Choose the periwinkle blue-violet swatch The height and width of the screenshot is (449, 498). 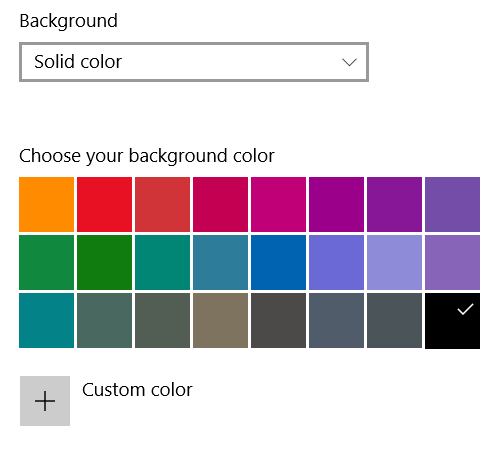(336, 262)
